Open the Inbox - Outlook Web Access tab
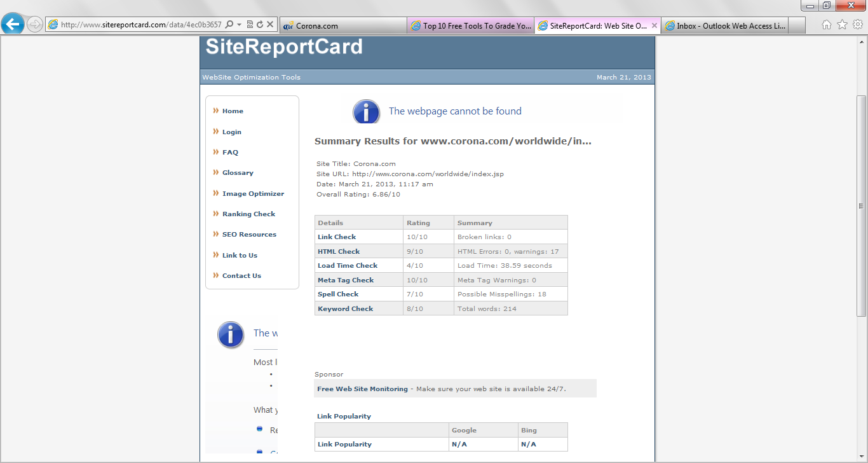Image resolution: width=868 pixels, height=463 pixels. (724, 25)
